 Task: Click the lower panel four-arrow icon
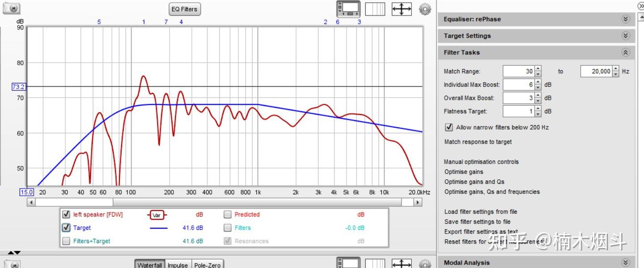pos(401,264)
